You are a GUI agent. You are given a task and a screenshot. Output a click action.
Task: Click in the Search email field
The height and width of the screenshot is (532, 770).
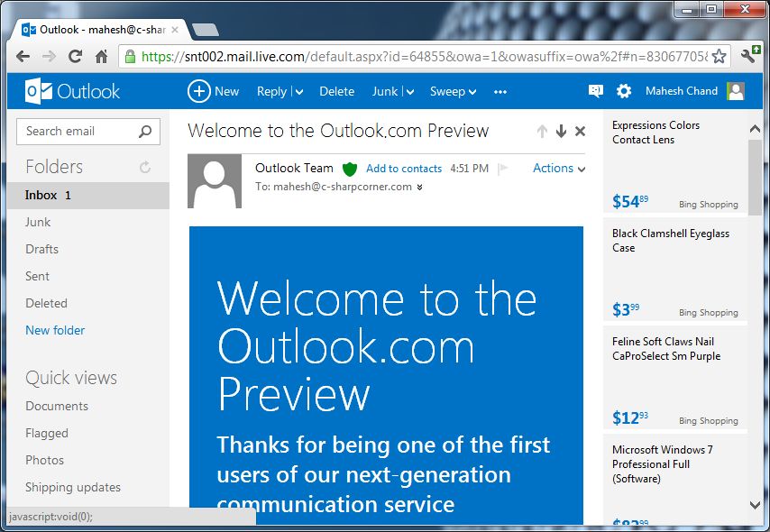coord(88,131)
